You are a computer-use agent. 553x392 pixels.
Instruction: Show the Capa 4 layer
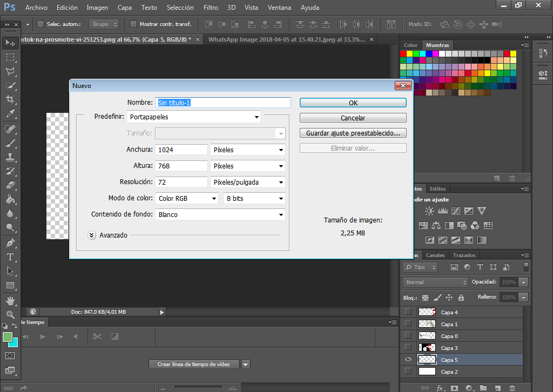click(x=408, y=312)
